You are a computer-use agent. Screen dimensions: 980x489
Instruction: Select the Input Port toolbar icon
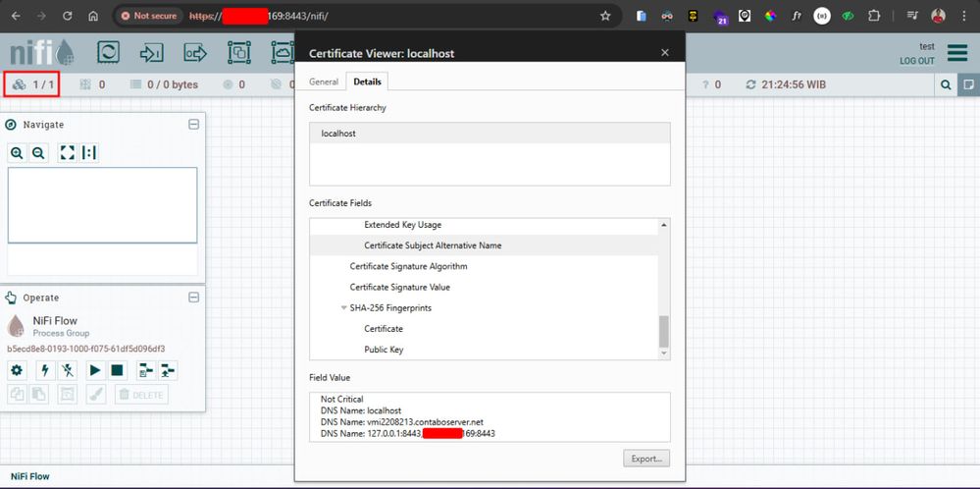coord(152,52)
